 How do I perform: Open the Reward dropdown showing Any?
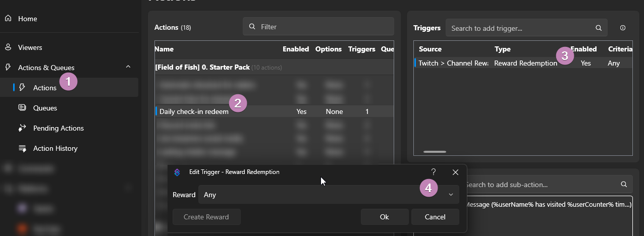click(329, 195)
